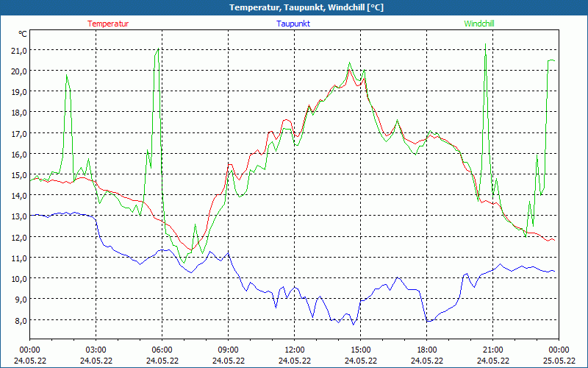Click the 15:00 time axis label

click(x=360, y=349)
